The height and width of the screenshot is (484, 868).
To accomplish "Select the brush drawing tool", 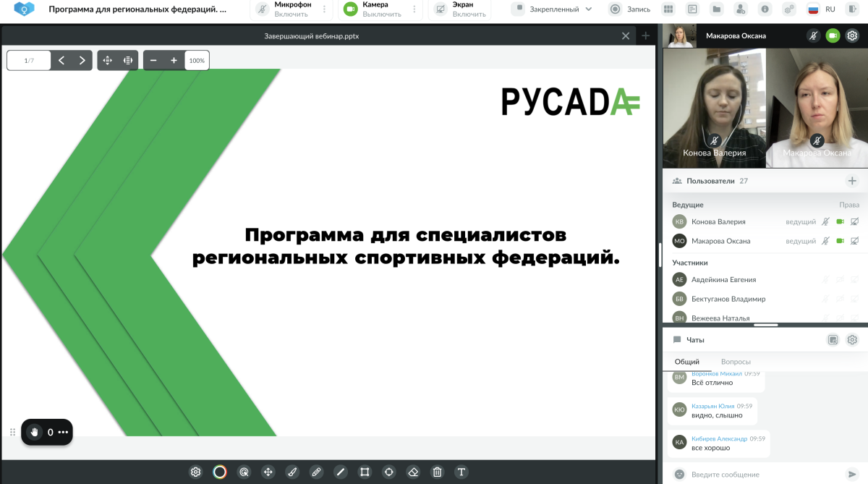I will click(x=292, y=472).
